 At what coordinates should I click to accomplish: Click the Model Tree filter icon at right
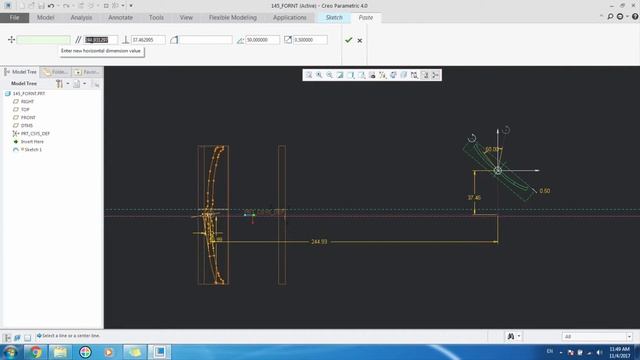96,84
